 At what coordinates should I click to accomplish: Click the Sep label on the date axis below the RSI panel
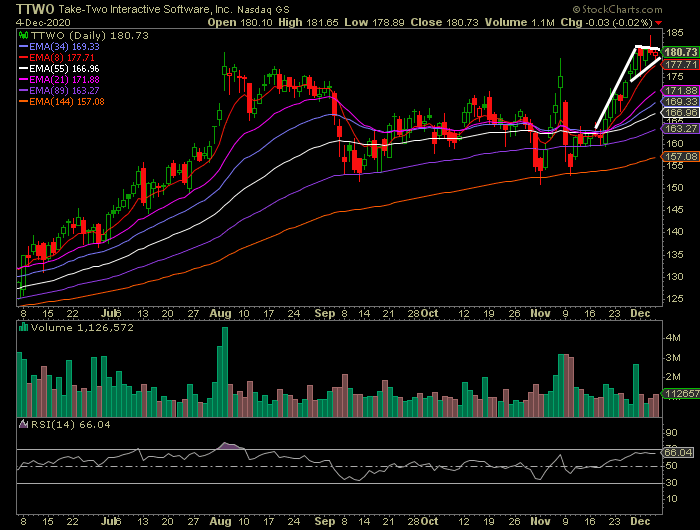325,522
